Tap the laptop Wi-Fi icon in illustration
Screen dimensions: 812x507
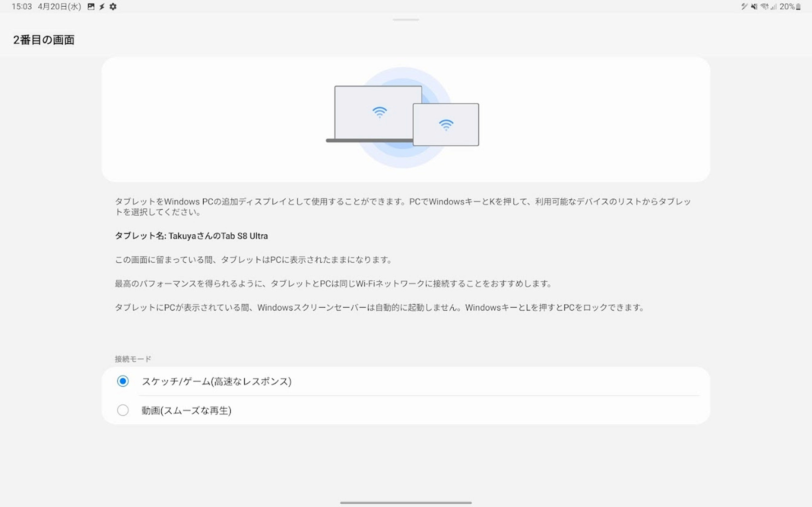tap(379, 112)
